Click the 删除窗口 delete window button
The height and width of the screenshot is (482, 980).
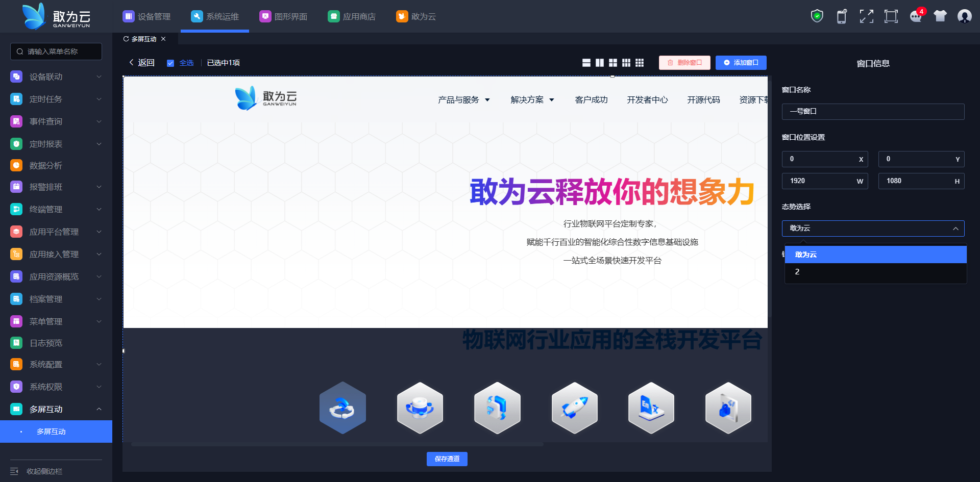[x=684, y=63]
